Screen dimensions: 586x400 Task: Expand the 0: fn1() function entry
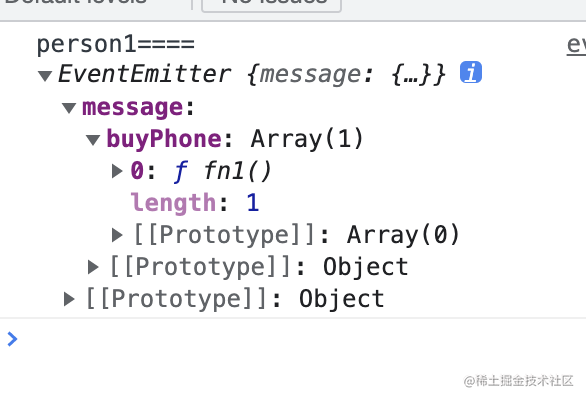click(117, 171)
